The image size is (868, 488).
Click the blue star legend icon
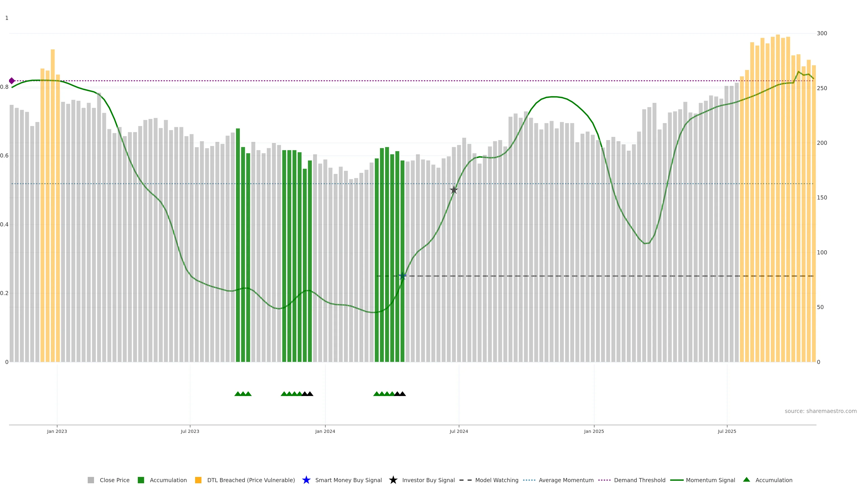pyautogui.click(x=306, y=480)
